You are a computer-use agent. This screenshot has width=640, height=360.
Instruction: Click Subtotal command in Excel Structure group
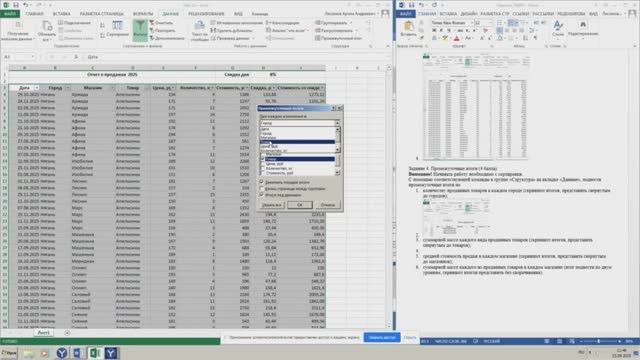coord(338,38)
